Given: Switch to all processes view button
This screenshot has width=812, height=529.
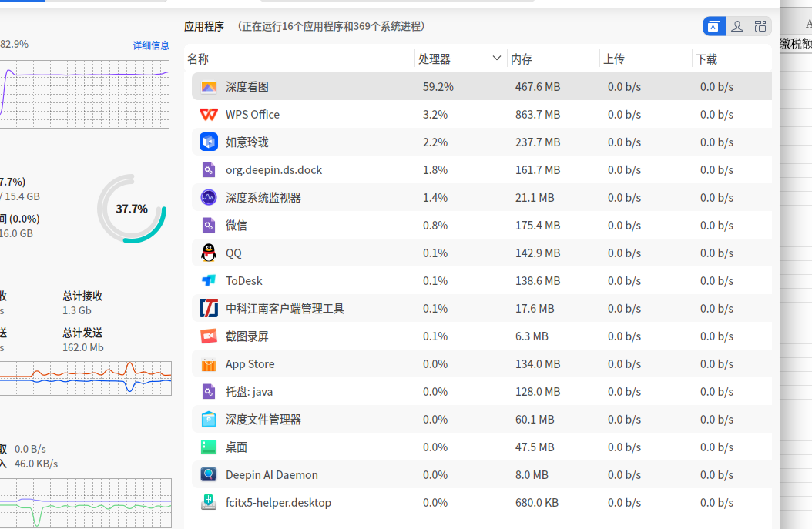Looking at the screenshot, I should point(760,26).
